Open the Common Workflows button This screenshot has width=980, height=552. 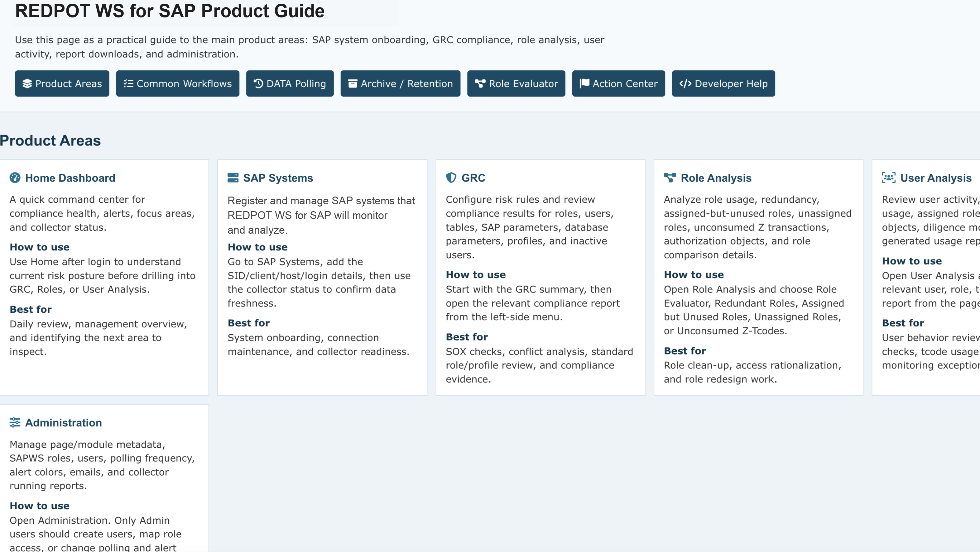coord(178,83)
